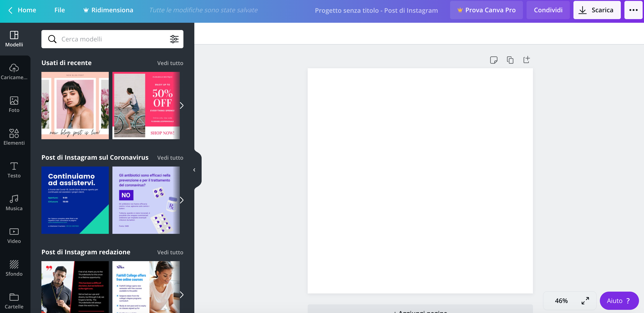
Task: Open the Modelli templates panel
Action: coord(14,39)
